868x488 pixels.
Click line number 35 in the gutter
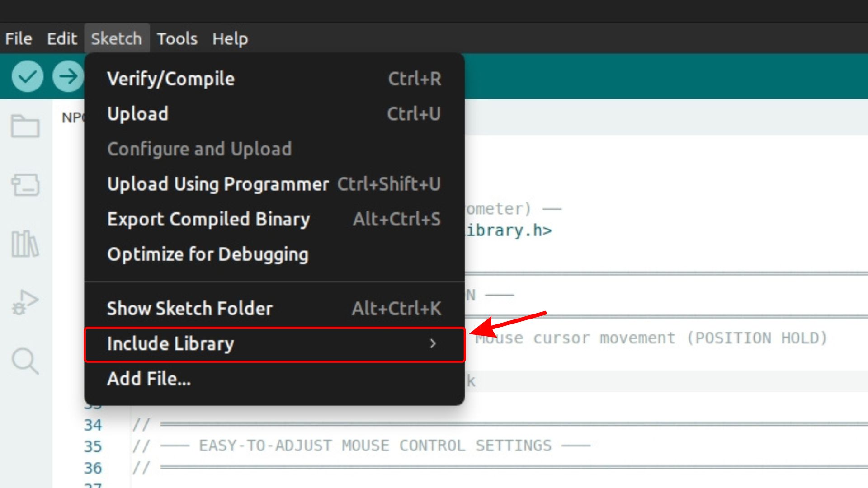click(93, 447)
